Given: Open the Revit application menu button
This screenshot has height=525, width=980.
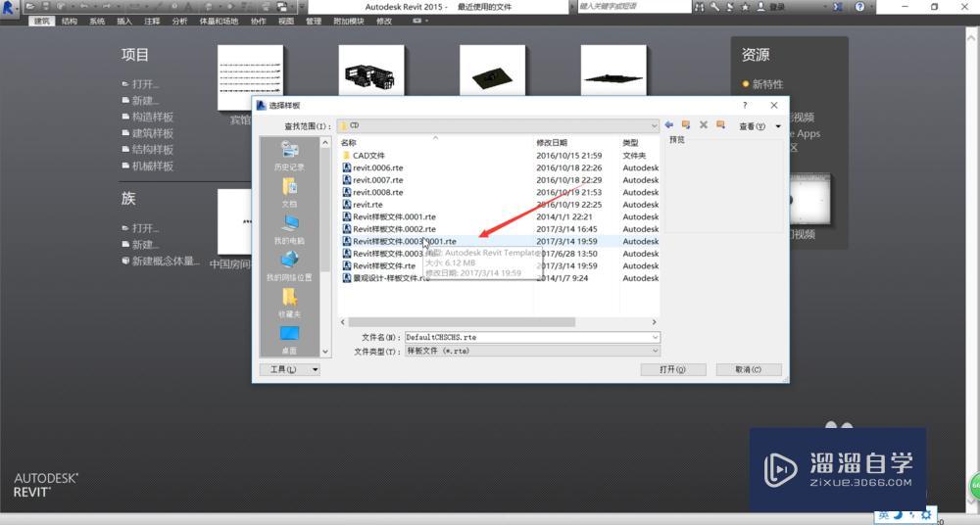Looking at the screenshot, I should (x=9, y=8).
